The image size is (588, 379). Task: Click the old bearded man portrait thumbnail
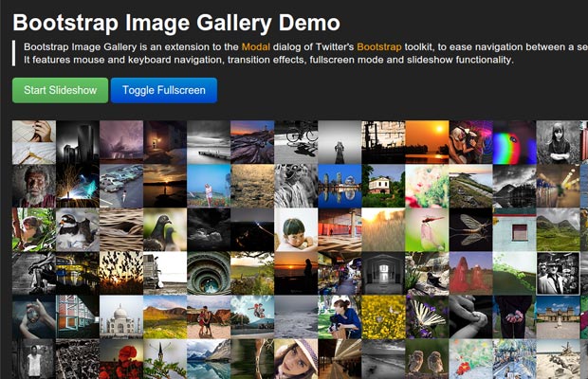tap(34, 186)
